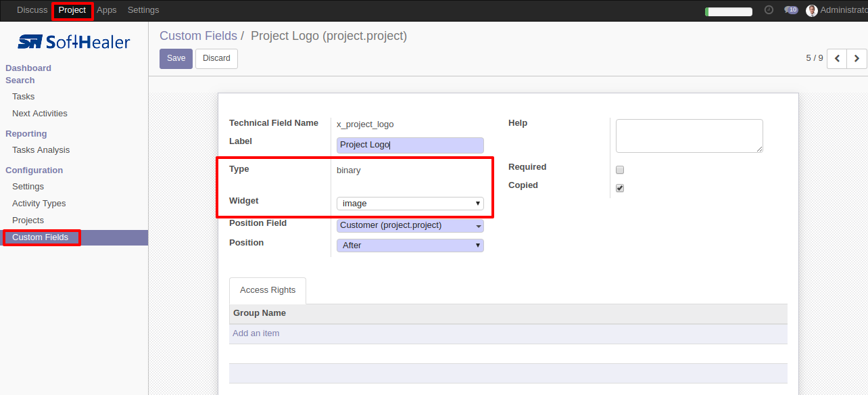Viewport: 868px width, 395px height.
Task: Open the chat messages icon with badge
Action: [x=791, y=10]
